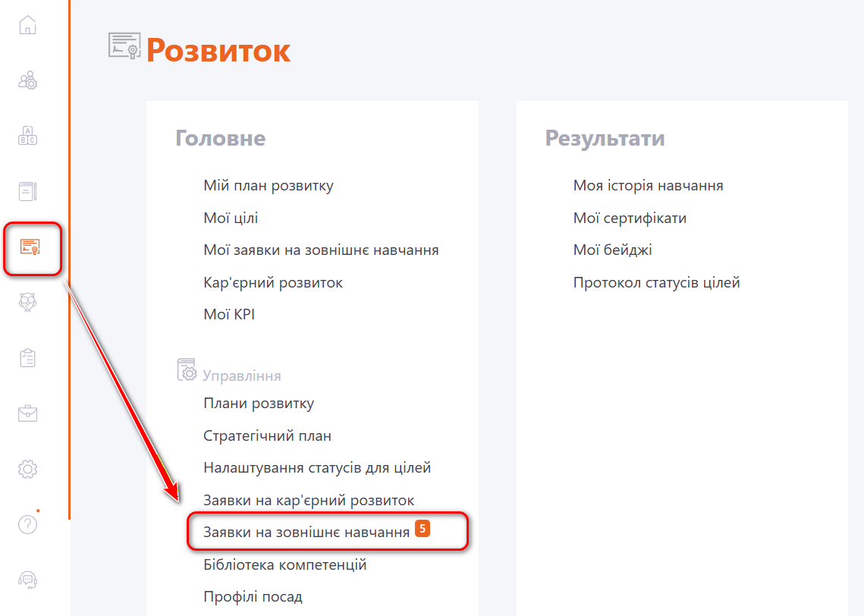Open the support headset chat icon
Screen dimensions: 864x616
(x=27, y=580)
